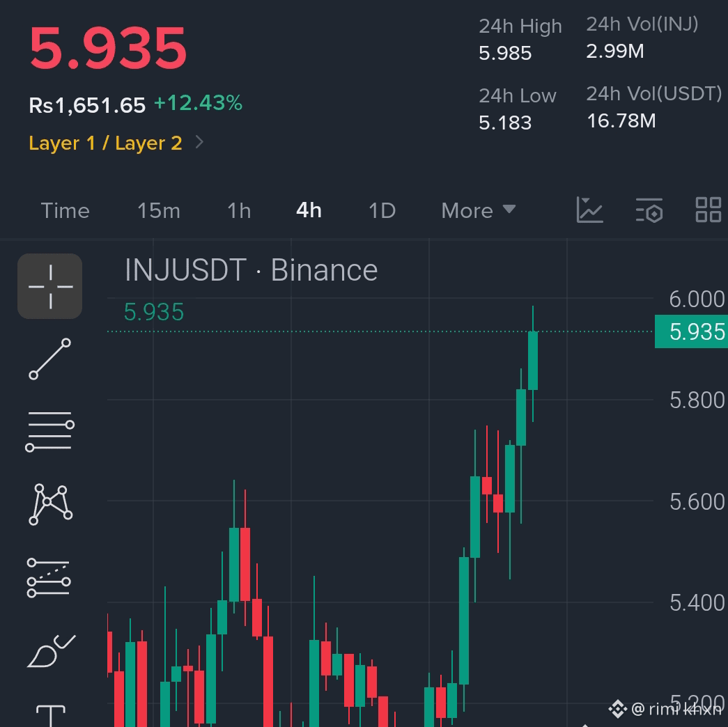
Task: Switch to 1h interval
Action: click(239, 211)
